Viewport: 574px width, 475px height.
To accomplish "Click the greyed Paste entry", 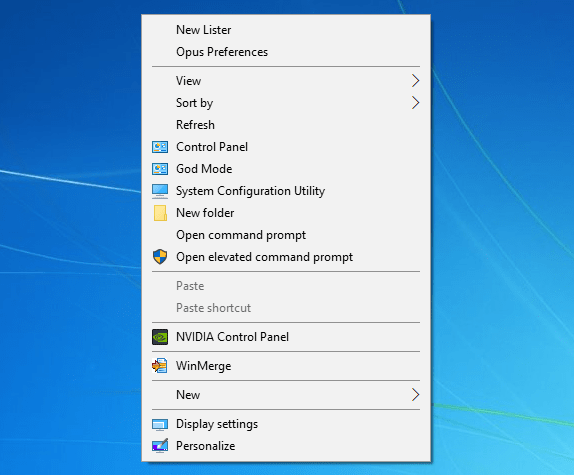I will pos(286,286).
